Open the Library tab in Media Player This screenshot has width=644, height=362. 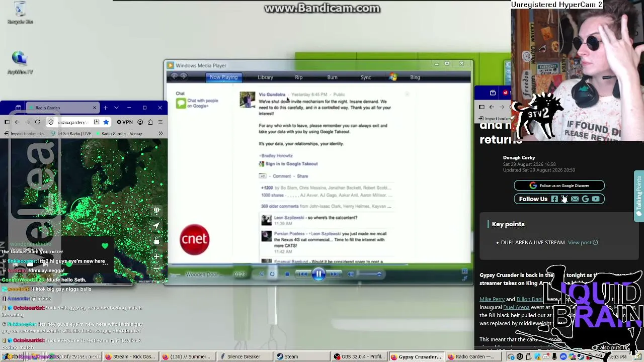point(265,77)
